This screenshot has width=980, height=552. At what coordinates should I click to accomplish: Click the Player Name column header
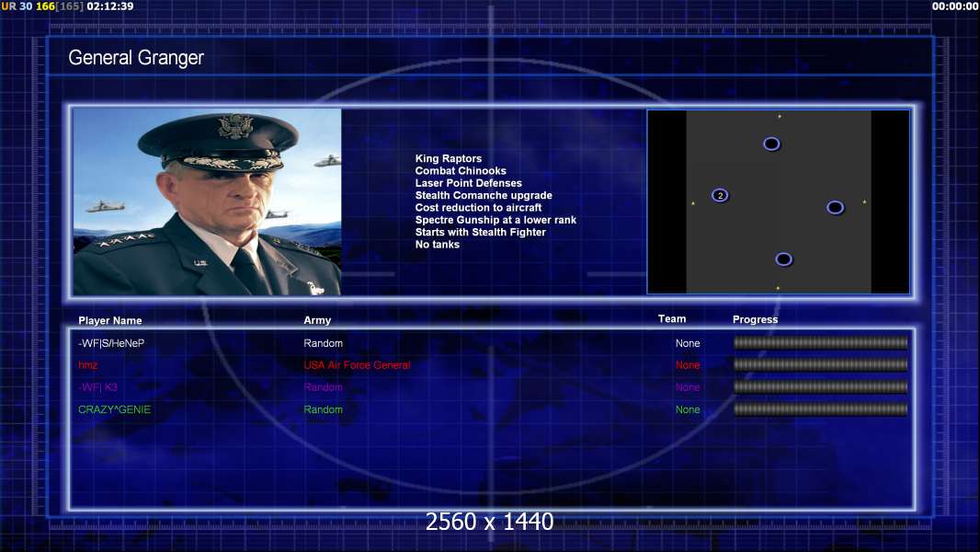pos(110,321)
